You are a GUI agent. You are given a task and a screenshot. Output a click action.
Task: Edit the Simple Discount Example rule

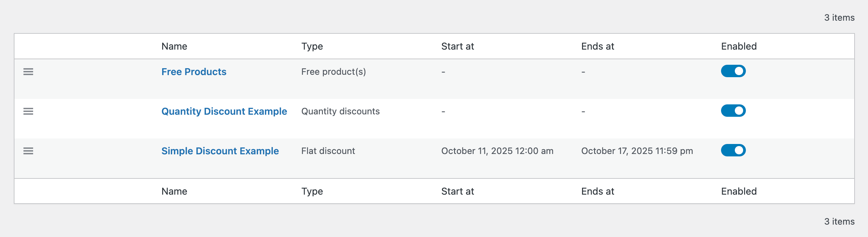click(x=220, y=151)
